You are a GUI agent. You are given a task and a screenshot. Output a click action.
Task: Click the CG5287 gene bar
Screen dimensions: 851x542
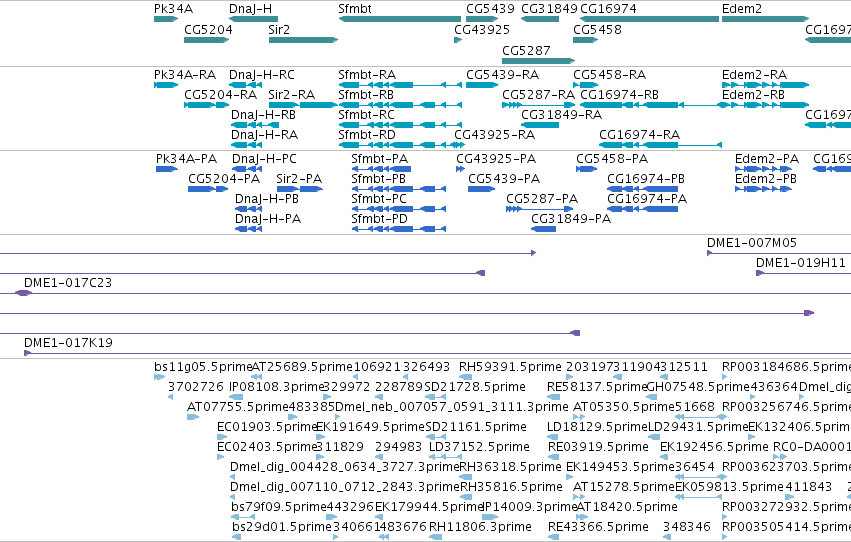point(538,60)
